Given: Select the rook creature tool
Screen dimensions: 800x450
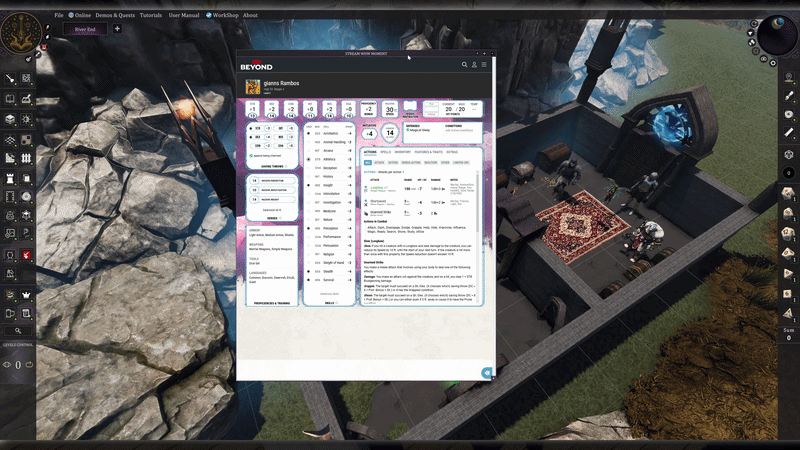Looking at the screenshot, I should click(x=10, y=178).
